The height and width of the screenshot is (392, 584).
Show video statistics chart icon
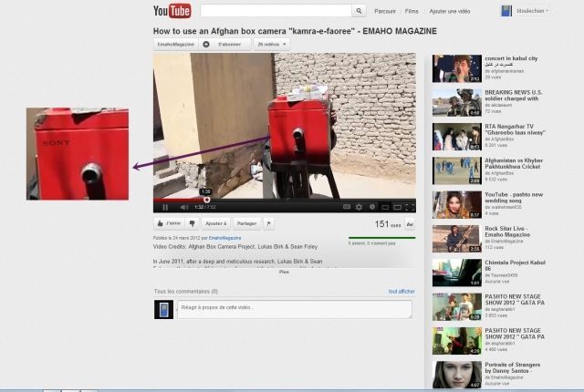(x=410, y=224)
